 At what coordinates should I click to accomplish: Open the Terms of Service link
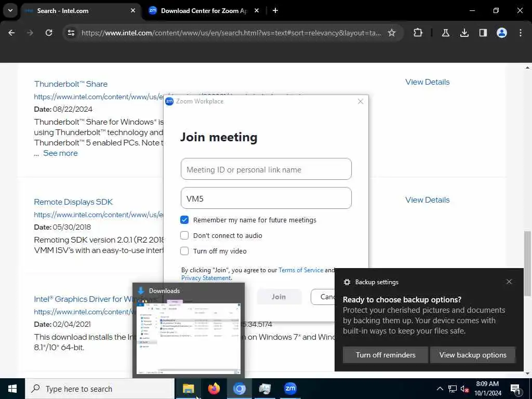click(301, 270)
